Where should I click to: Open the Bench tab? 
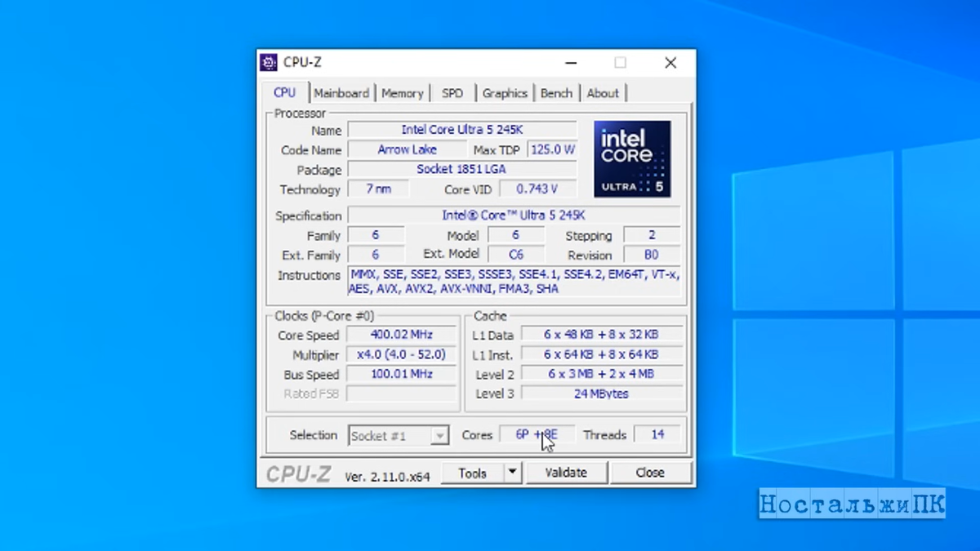pyautogui.click(x=556, y=93)
